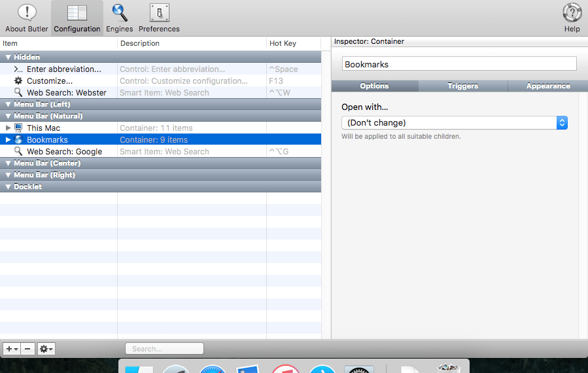This screenshot has height=373, width=588.
Task: Click the This Mac computer icon
Action: pos(18,128)
